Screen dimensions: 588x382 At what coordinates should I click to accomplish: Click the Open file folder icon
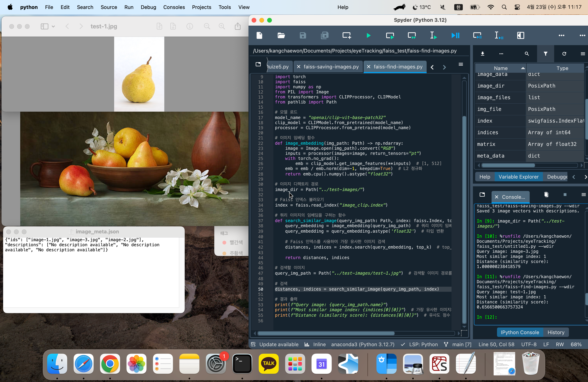pos(281,36)
